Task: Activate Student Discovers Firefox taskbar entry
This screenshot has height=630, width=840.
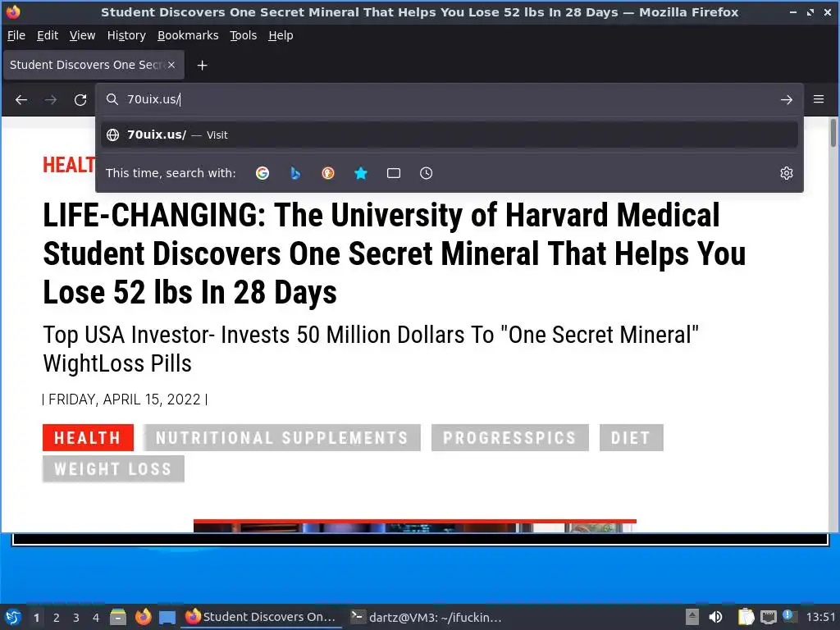Action: coord(262,617)
